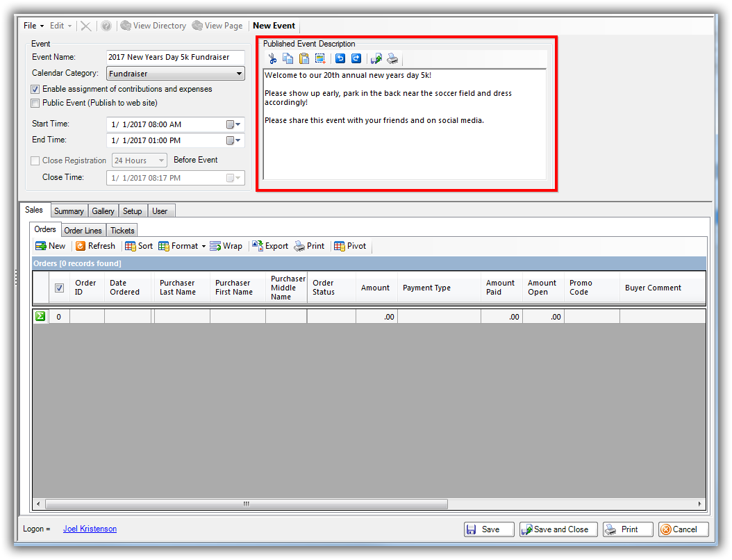
Task: Click the Undo arrow icon in description toolbar
Action: coord(340,59)
